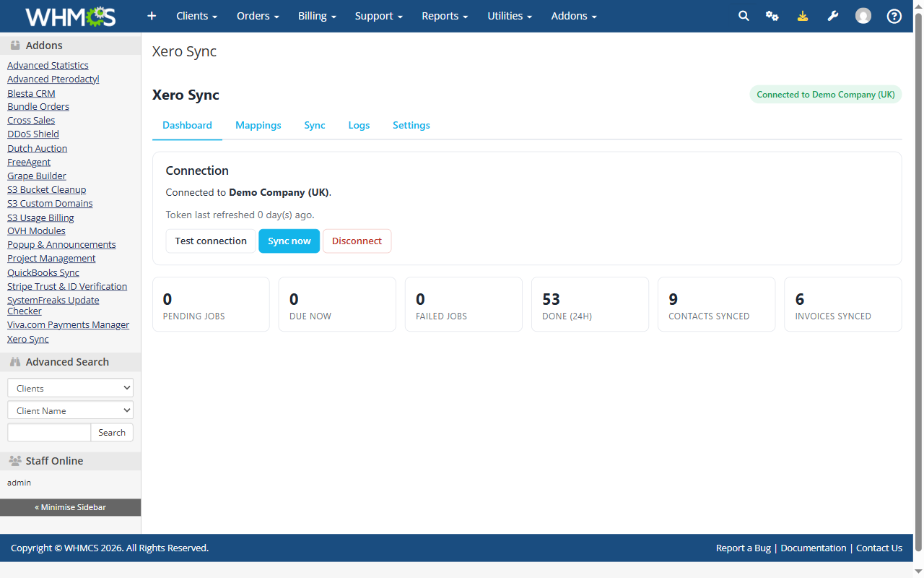This screenshot has width=924, height=578.
Task: Switch to the Mappings tab
Action: tap(258, 125)
